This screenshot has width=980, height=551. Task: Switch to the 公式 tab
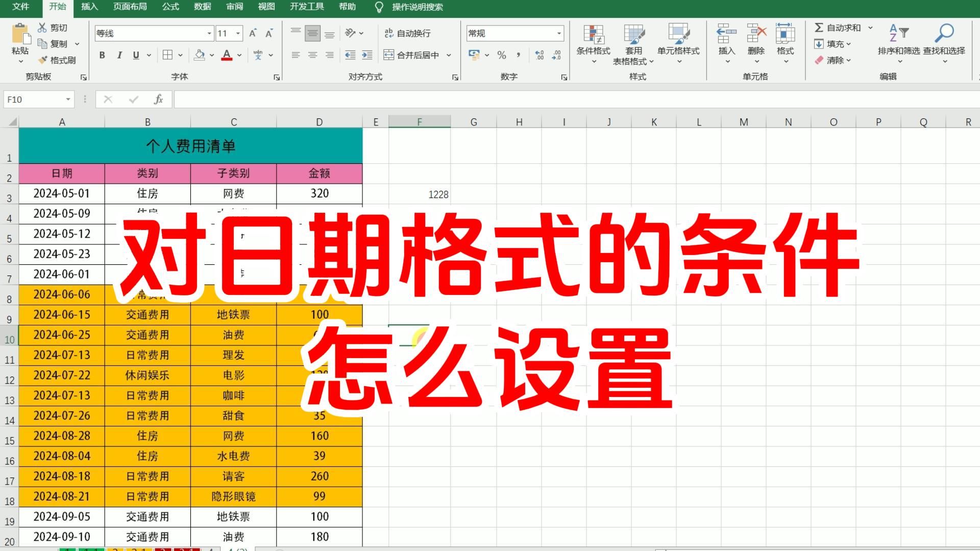(170, 7)
